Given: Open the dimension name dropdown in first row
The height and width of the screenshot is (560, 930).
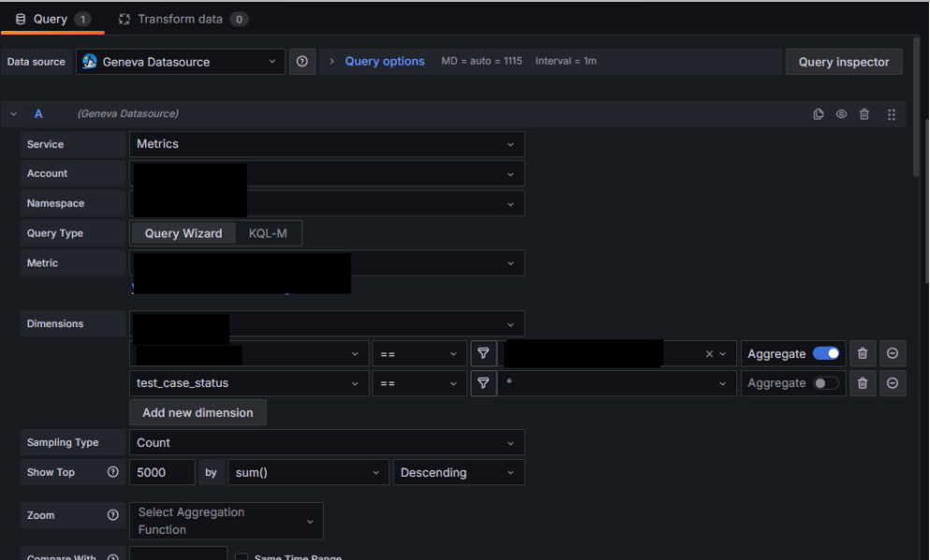Looking at the screenshot, I should click(249, 353).
